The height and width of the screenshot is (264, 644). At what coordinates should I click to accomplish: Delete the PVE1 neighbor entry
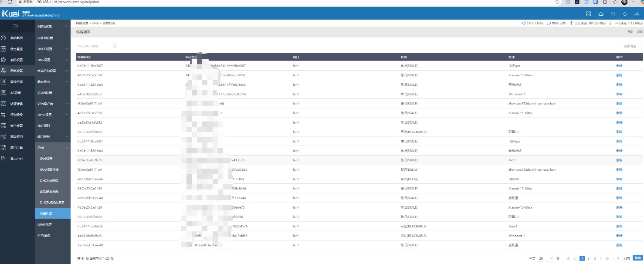point(619,160)
